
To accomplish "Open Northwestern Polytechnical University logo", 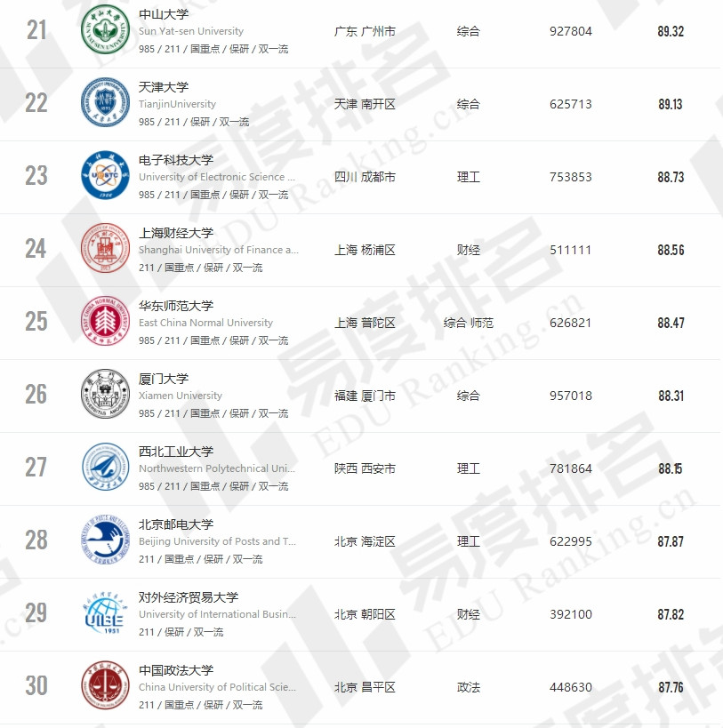I will click(x=105, y=468).
